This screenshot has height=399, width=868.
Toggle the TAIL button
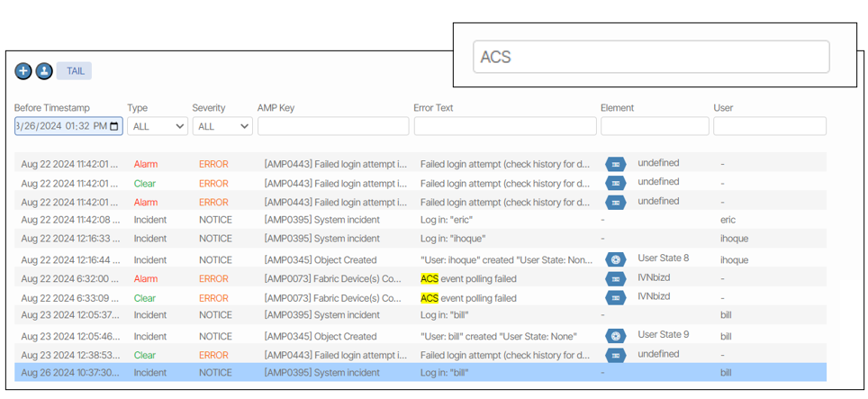(x=75, y=71)
